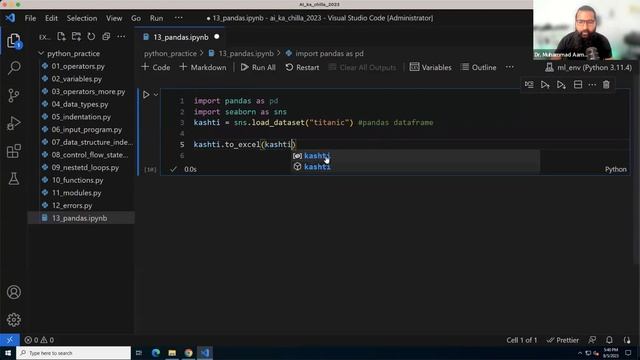This screenshot has height=360, width=640.
Task: Open the Run menu
Action: (x=156, y=18)
